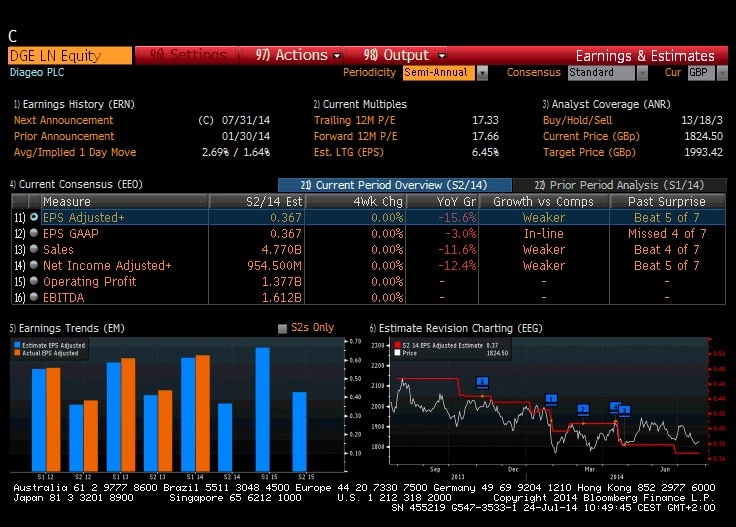Click the EPS Adjusted+ measure label

pos(84,217)
